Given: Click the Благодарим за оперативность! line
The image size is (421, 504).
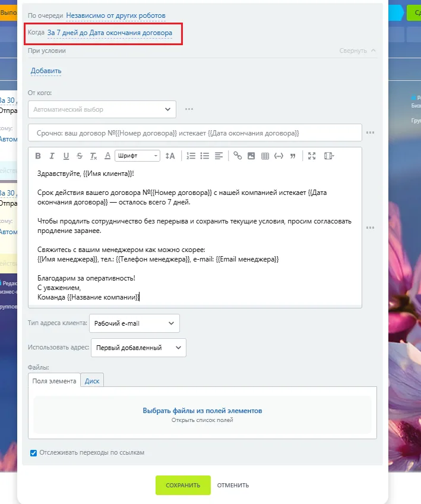Looking at the screenshot, I should pyautogui.click(x=86, y=278).
